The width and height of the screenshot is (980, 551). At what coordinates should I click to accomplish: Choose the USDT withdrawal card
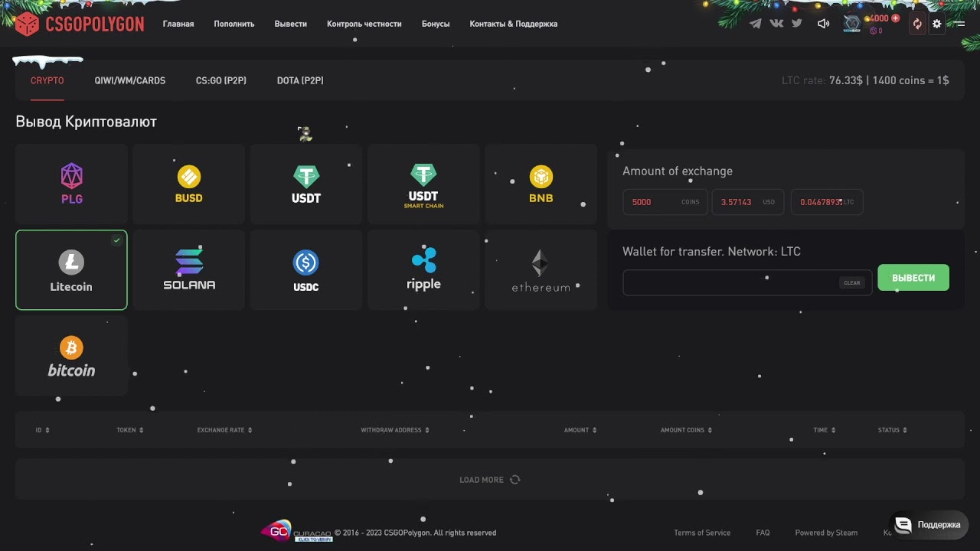coord(306,184)
